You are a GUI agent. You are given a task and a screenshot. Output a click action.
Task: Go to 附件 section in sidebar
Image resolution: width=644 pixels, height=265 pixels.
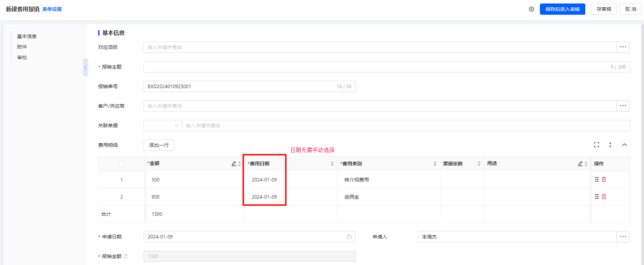[x=22, y=47]
